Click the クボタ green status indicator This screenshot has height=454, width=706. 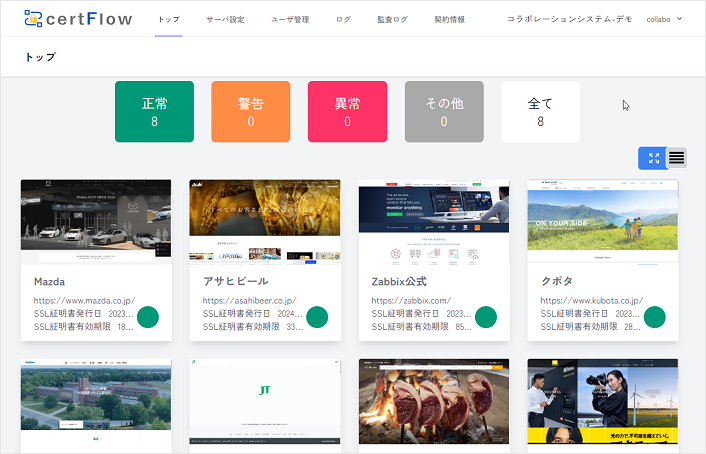pos(655,317)
